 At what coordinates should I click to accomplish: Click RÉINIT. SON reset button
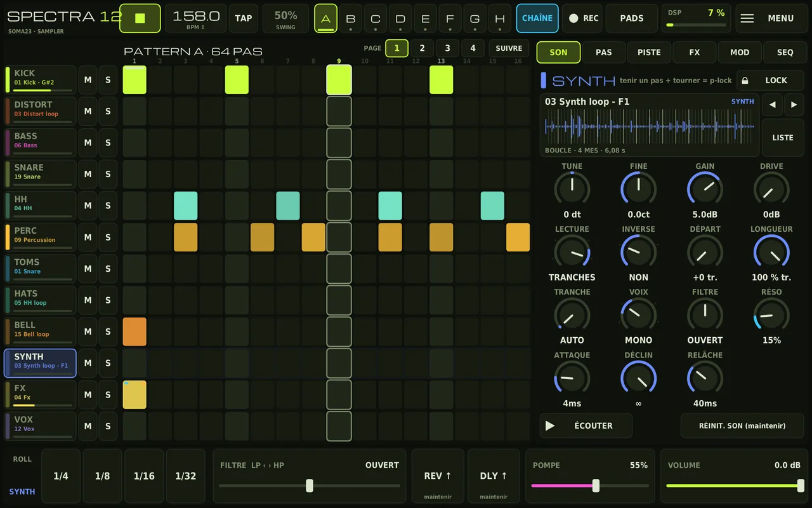742,425
